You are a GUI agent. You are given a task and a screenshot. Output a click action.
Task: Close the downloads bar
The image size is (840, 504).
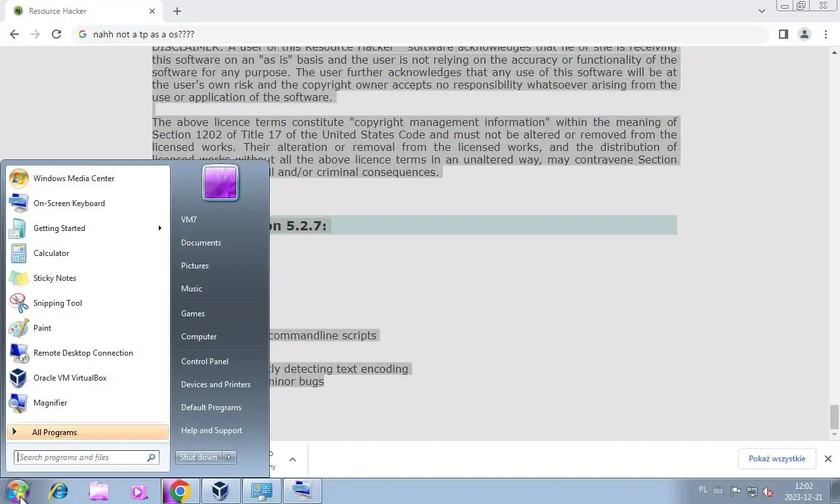(x=828, y=459)
